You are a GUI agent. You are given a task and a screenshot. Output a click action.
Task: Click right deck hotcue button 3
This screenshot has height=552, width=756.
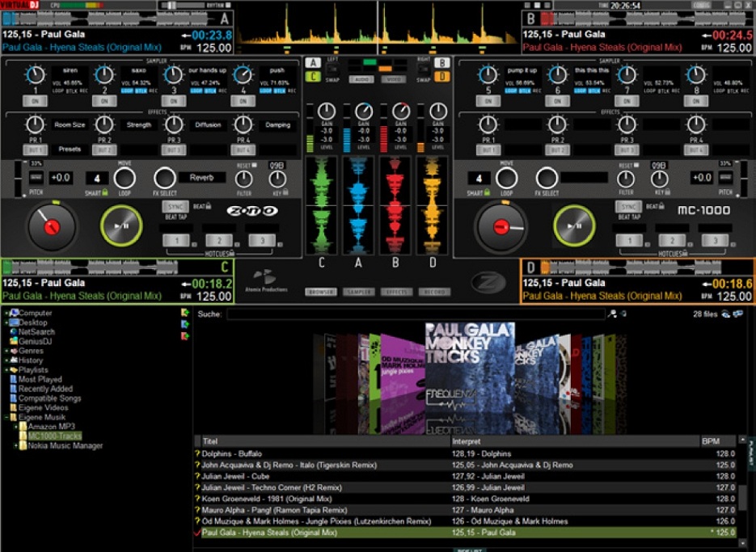(x=715, y=240)
